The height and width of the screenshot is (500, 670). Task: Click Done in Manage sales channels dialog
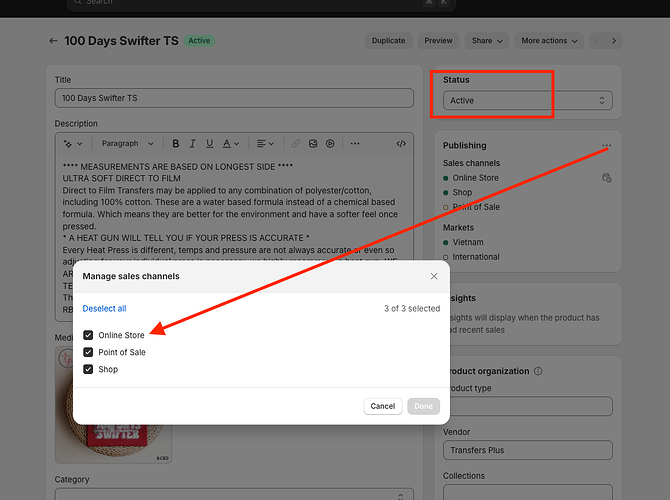click(x=423, y=406)
